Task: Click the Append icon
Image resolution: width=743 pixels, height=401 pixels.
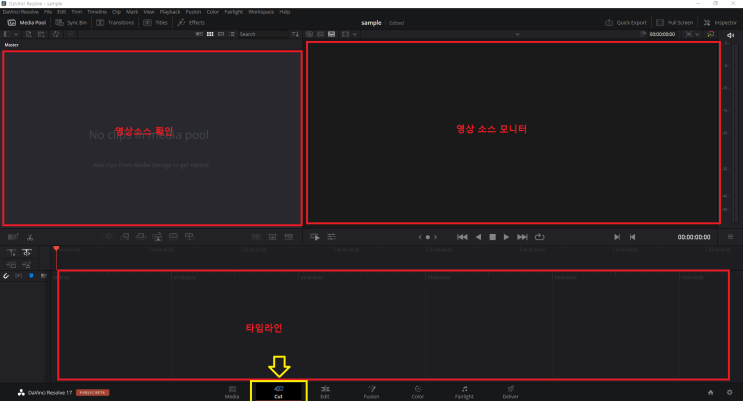Action: click(x=125, y=237)
